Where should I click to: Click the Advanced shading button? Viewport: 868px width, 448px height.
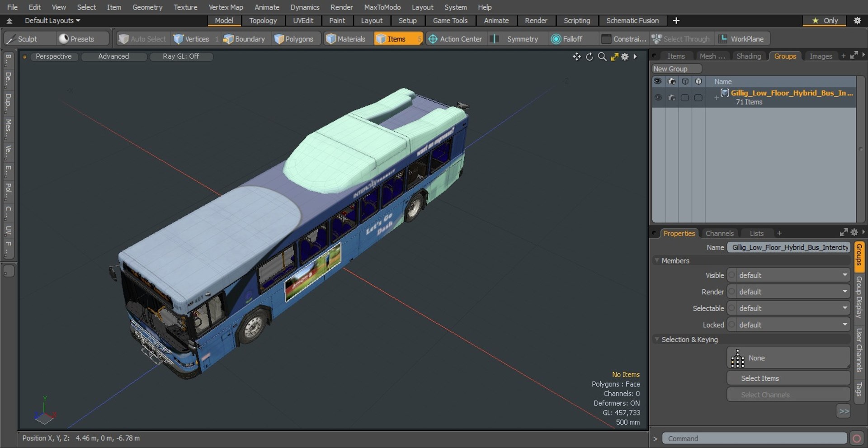(113, 57)
